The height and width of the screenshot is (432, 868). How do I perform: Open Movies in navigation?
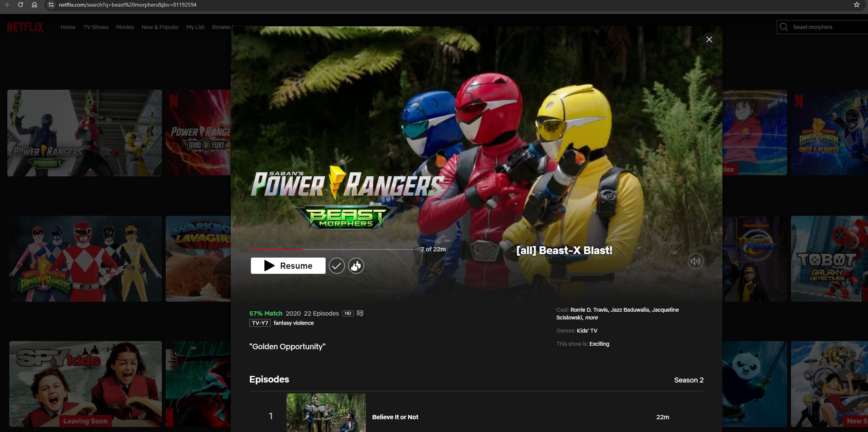pyautogui.click(x=125, y=27)
